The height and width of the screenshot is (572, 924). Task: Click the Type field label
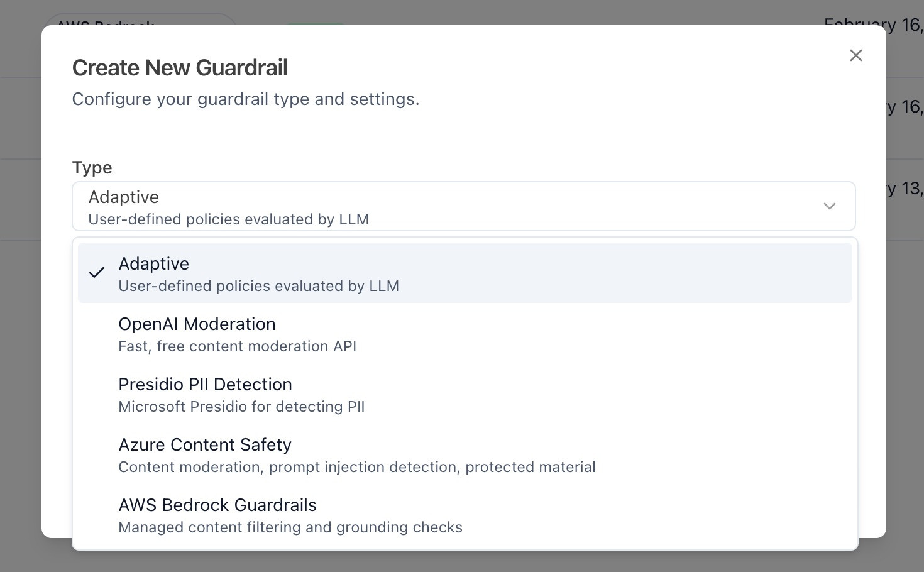[x=92, y=167]
